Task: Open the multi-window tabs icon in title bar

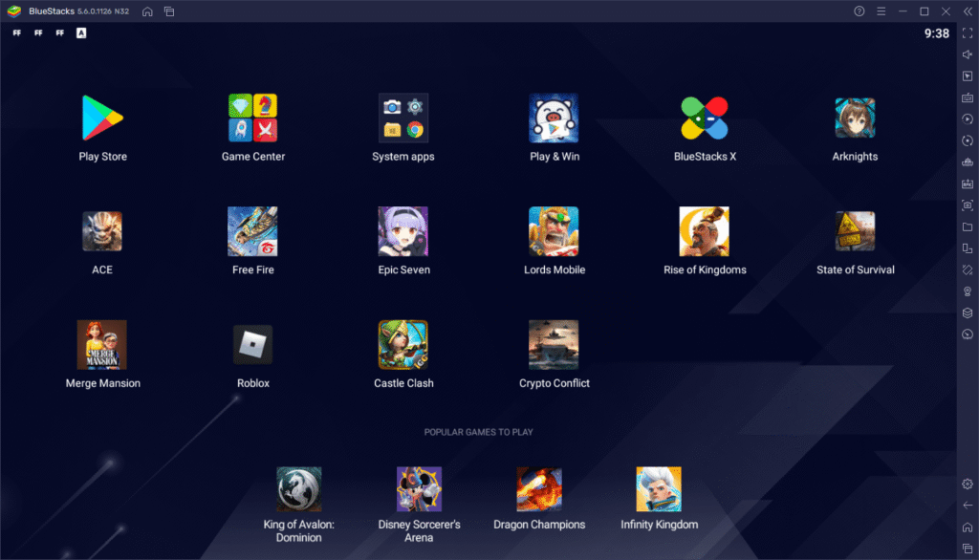Action: point(169,11)
